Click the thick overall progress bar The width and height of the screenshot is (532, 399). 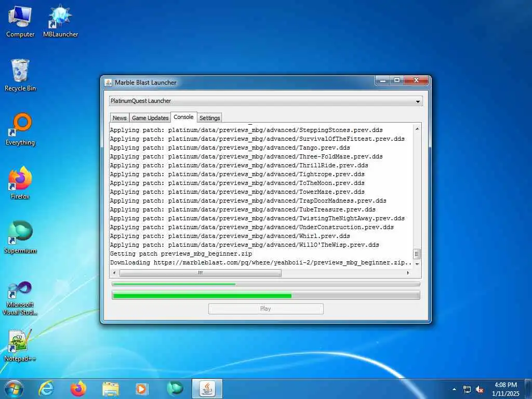tap(265, 296)
